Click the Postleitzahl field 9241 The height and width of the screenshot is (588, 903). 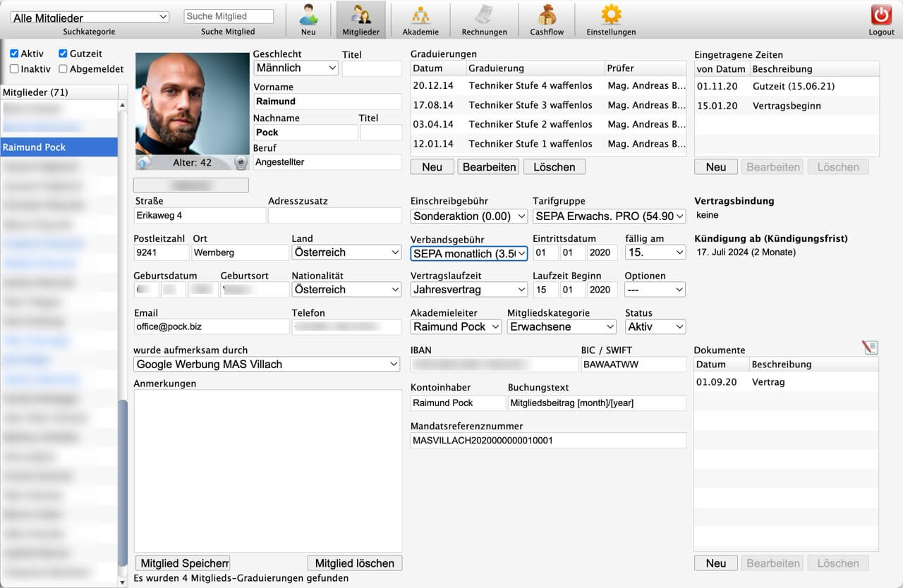[162, 252]
